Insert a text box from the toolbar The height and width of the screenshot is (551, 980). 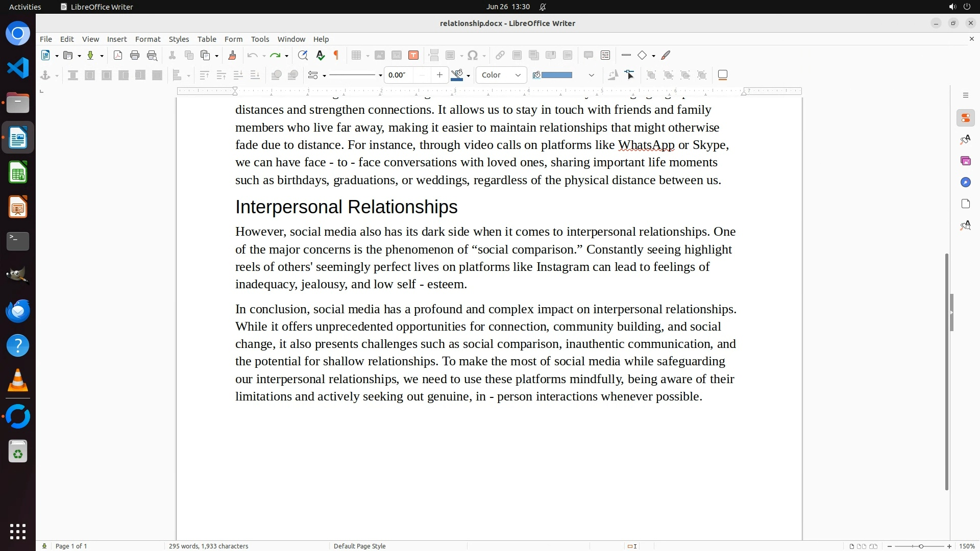coord(413,55)
